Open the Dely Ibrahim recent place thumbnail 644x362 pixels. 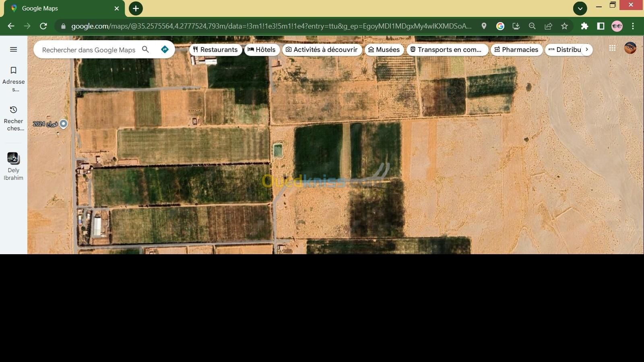click(13, 158)
